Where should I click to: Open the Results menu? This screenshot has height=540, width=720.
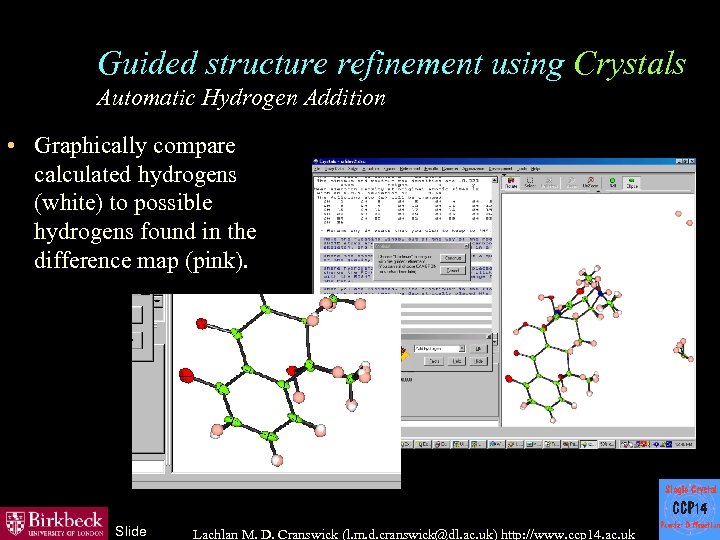click(430, 169)
